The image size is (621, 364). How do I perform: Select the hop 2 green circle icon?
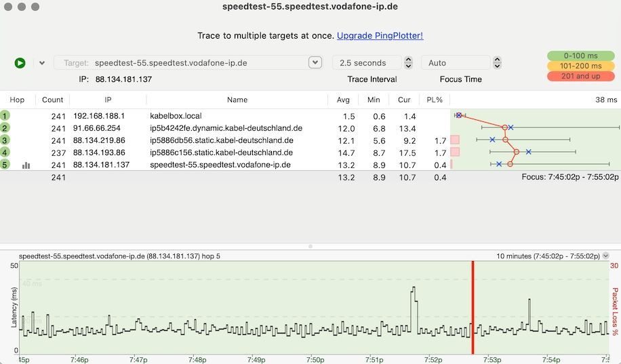tap(5, 128)
